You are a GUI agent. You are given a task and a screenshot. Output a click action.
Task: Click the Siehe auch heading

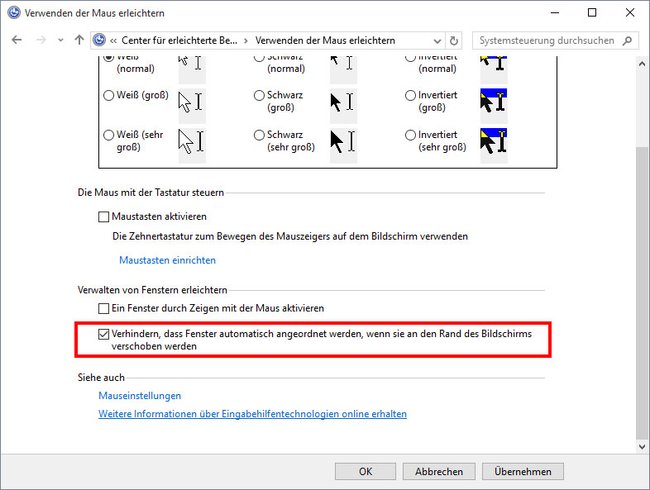101,378
